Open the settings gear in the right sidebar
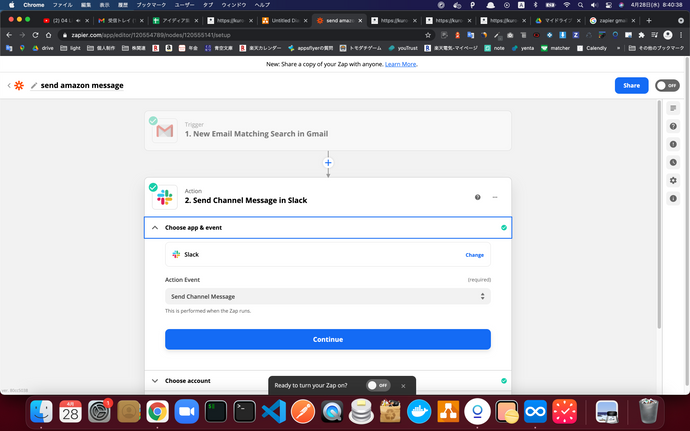This screenshot has height=431, width=690. click(673, 181)
